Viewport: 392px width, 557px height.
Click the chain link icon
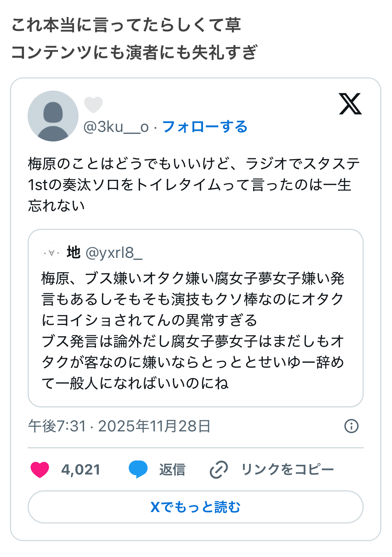(219, 470)
